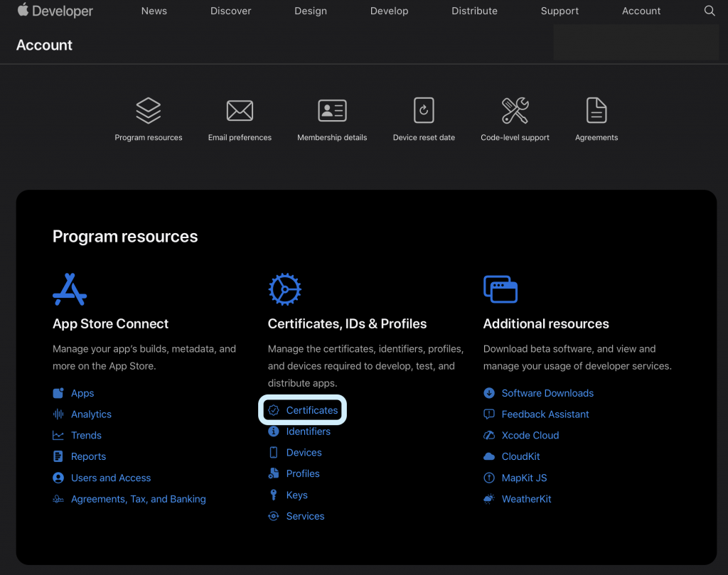Screen dimensions: 728x575
Task: Click the document icon beside Reports
Action: click(58, 456)
